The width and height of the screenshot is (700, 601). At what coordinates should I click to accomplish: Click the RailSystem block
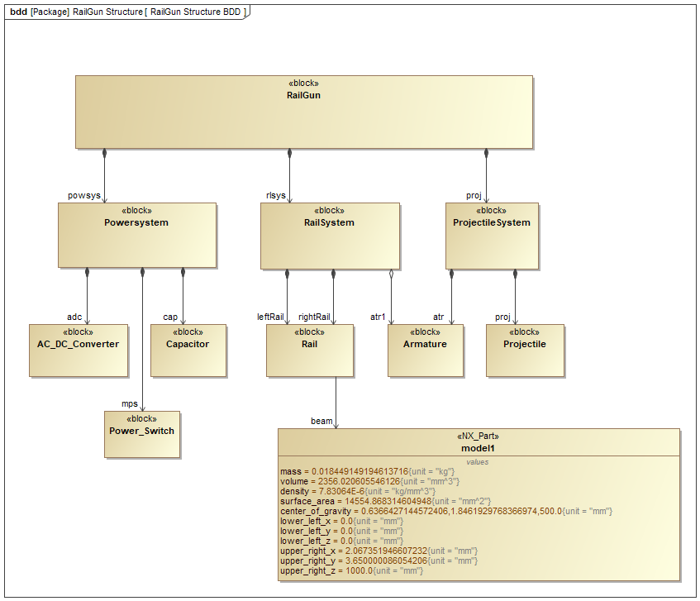[330, 236]
